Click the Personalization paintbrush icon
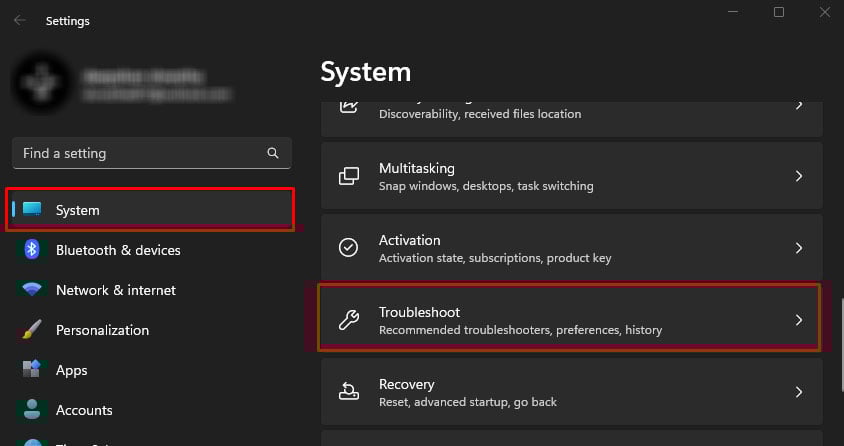Viewport: 844px width, 446px height. 32,330
